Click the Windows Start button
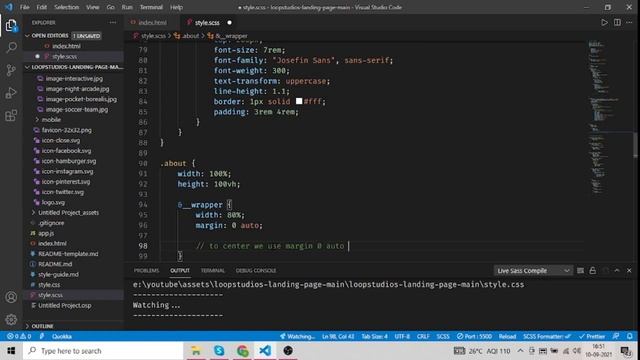The width and height of the screenshot is (640, 360). (x=11, y=351)
